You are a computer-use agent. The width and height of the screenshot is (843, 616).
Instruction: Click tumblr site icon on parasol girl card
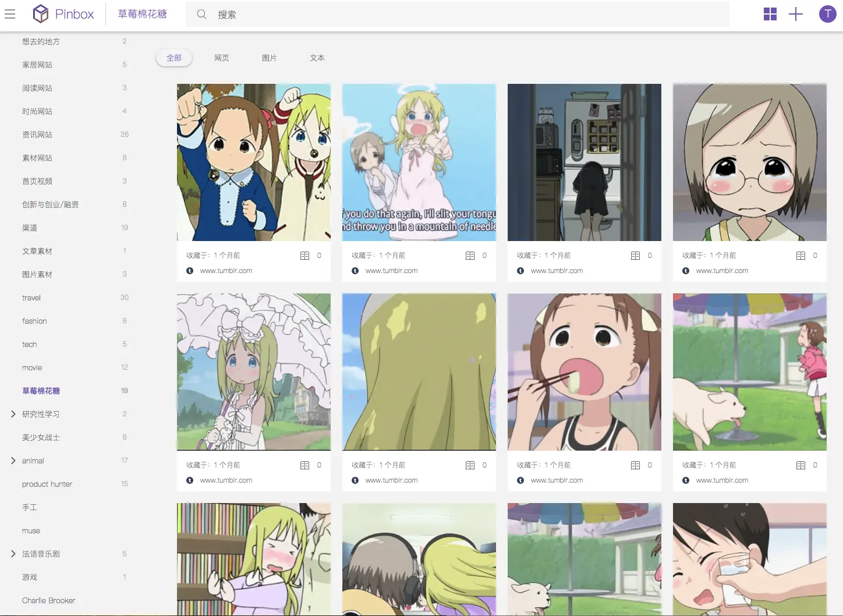190,480
